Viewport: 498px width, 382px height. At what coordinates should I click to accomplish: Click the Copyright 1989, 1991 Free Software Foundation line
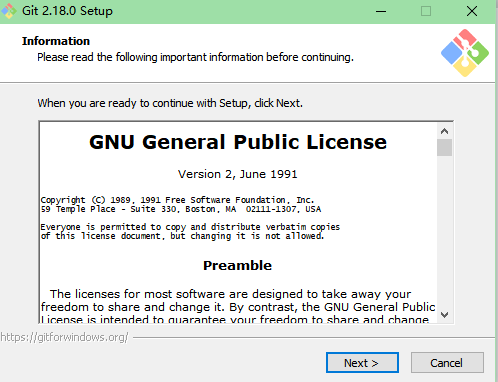tap(177, 200)
